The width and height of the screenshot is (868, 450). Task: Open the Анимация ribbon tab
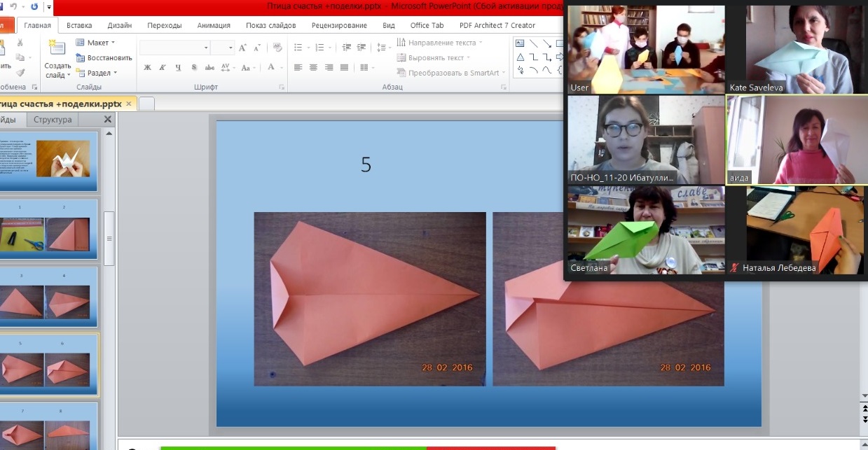pyautogui.click(x=214, y=25)
